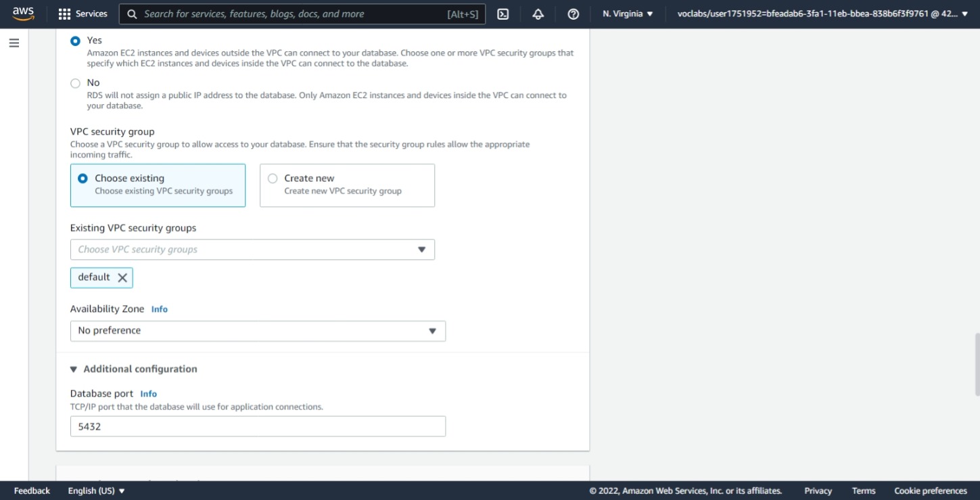
Task: Open the N. Virginia region selector
Action: click(626, 13)
